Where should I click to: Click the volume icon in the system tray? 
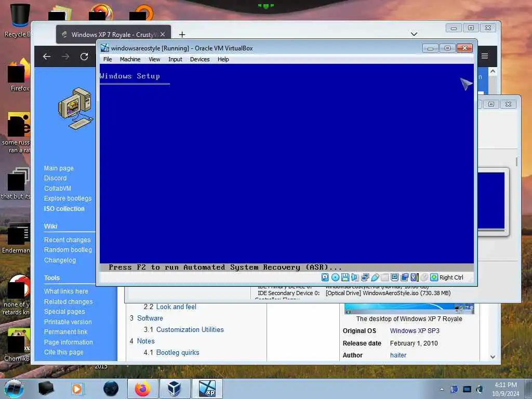click(480, 389)
